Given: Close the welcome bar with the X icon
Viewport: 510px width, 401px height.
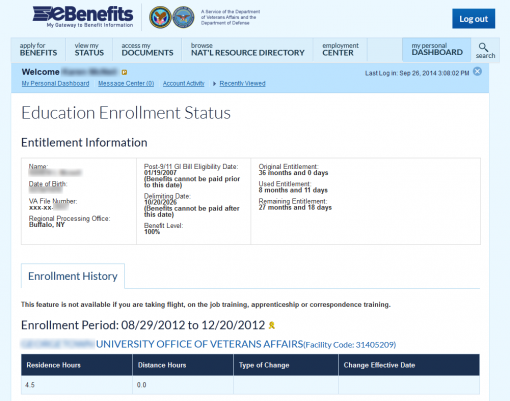Looking at the screenshot, I should [477, 71].
